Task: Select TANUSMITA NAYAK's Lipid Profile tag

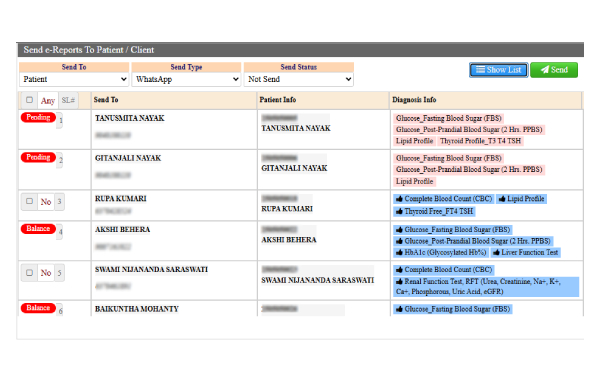Action: 414,141
